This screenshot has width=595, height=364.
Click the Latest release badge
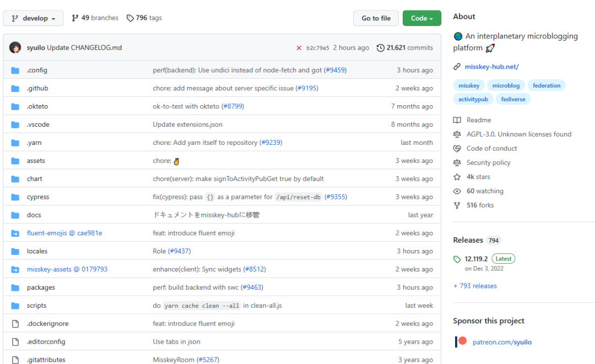503,258
